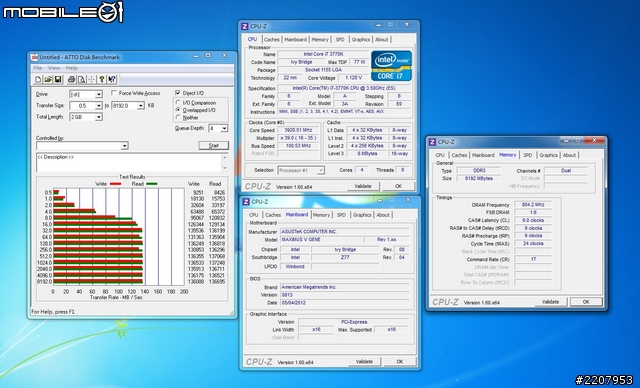This screenshot has height=388, width=640.
Task: Switch to Memory tab in top CPU-Z window
Action: (x=320, y=40)
